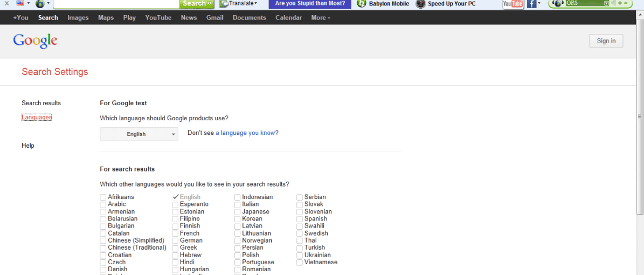Select Search results in the left sidebar

tap(41, 103)
